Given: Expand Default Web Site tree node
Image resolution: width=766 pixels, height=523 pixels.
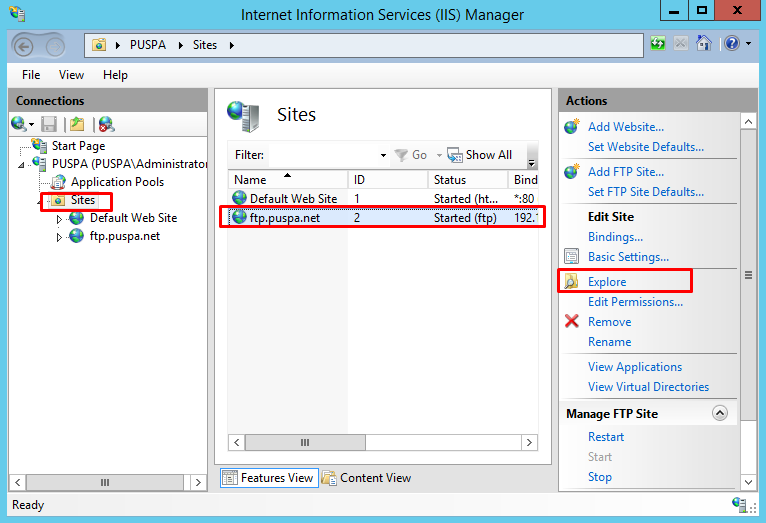Looking at the screenshot, I should 59,219.
